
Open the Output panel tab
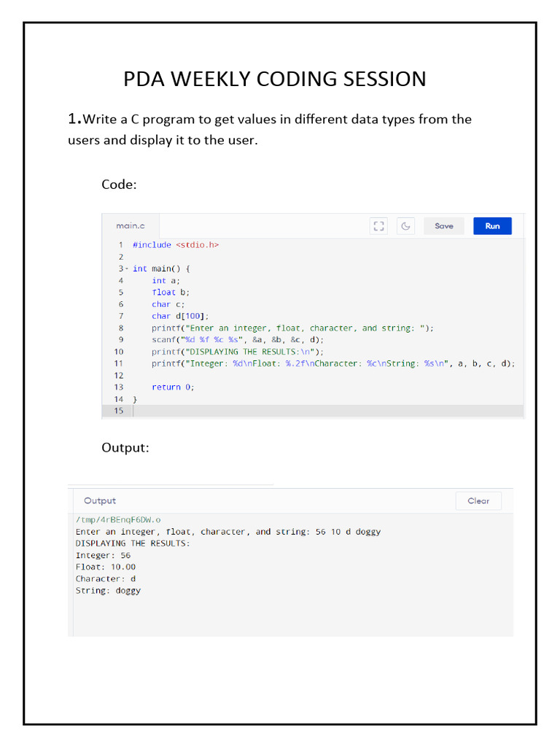(100, 501)
